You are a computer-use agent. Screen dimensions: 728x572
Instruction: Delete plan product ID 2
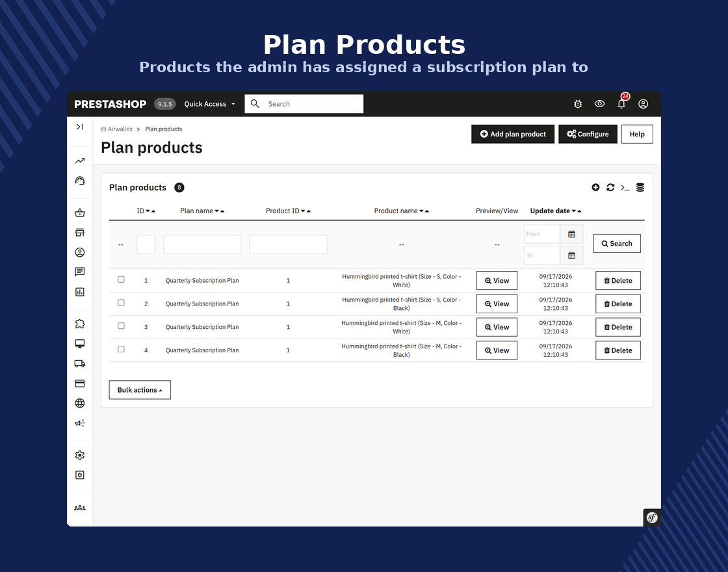point(618,304)
